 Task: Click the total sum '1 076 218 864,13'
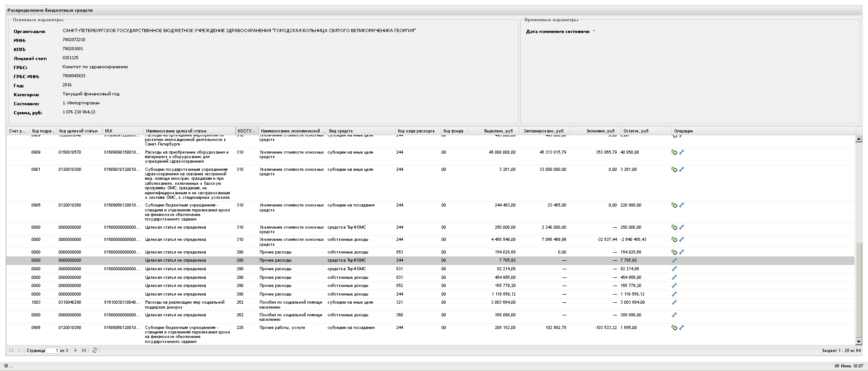pyautogui.click(x=79, y=112)
